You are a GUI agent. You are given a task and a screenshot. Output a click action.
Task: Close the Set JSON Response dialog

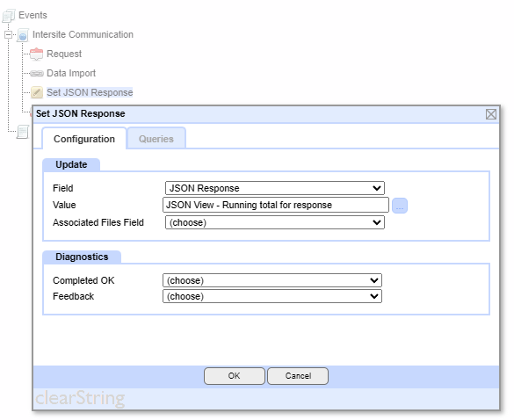click(491, 114)
